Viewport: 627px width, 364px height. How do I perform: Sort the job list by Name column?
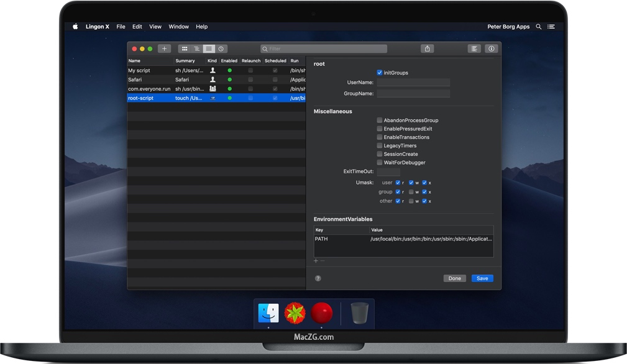tap(150, 61)
